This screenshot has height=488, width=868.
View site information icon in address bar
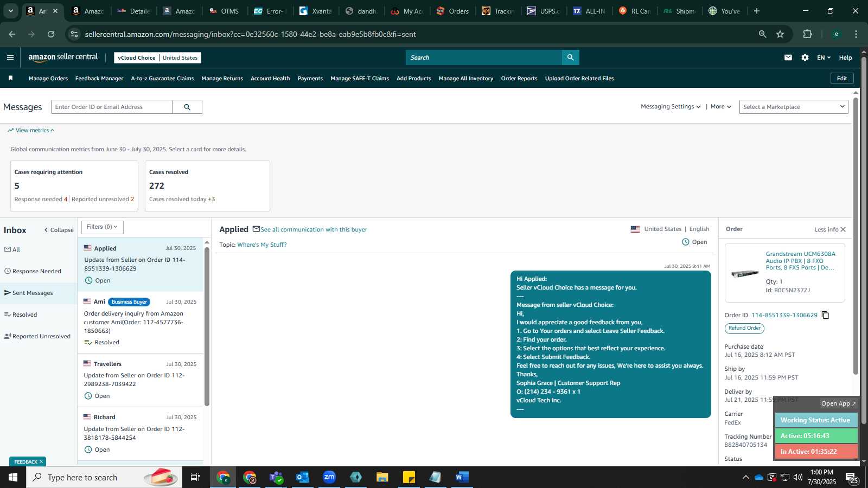[x=74, y=34]
